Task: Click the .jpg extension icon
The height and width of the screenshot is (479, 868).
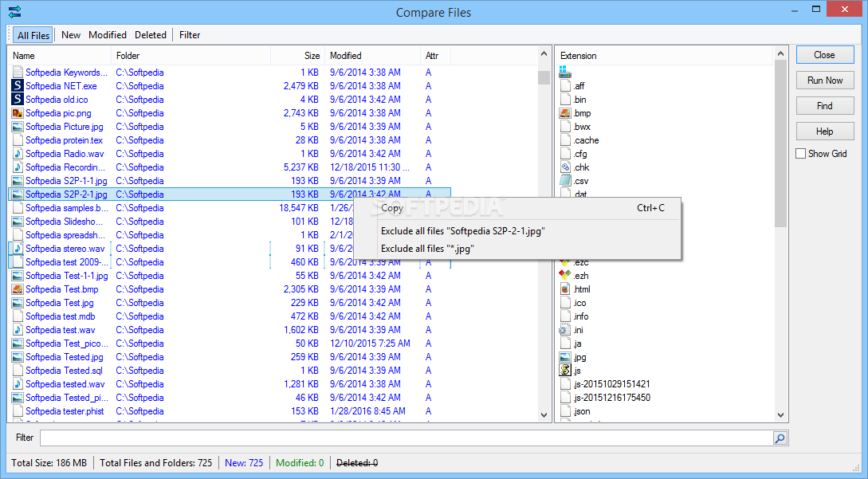Action: click(564, 356)
